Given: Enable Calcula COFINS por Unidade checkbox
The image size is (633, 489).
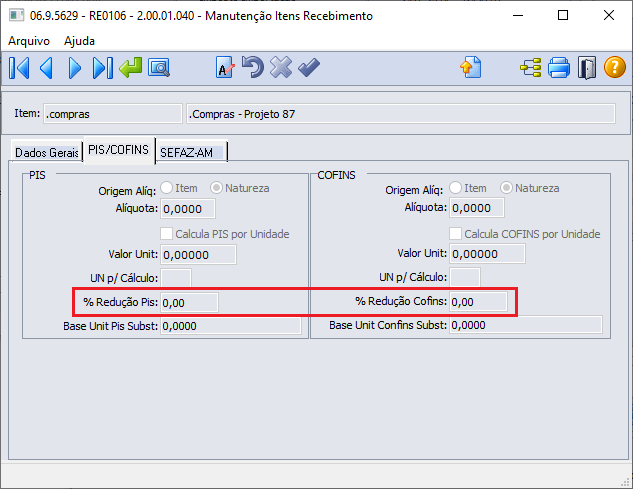Looking at the screenshot, I should (x=455, y=233).
